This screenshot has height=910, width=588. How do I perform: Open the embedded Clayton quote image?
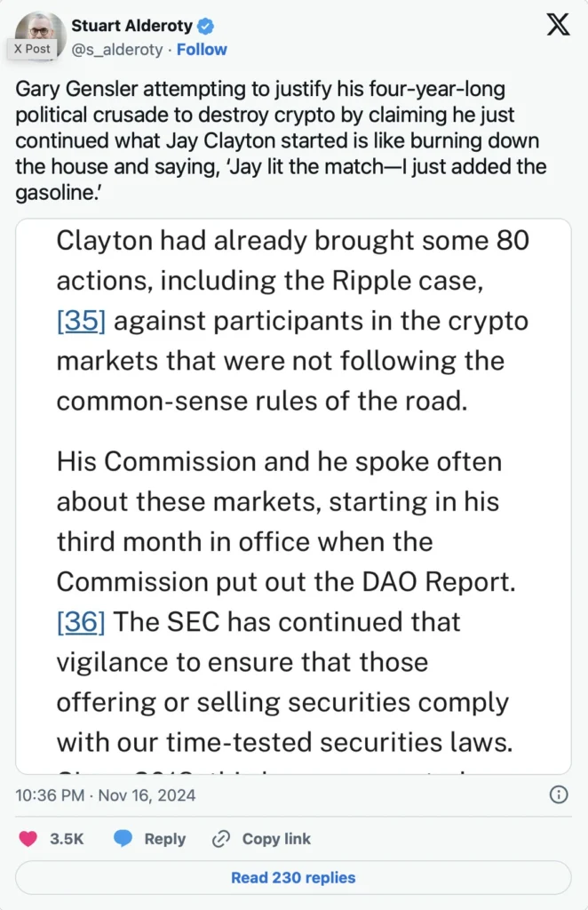click(x=293, y=496)
